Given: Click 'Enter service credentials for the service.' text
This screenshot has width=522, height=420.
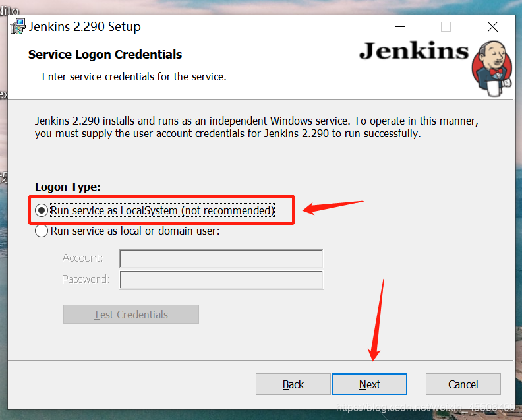Looking at the screenshot, I should tap(134, 76).
